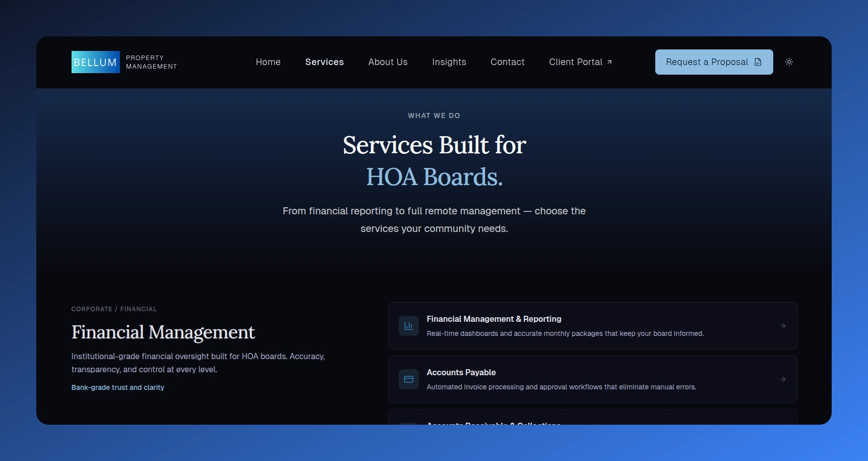Viewport: 868px width, 461px height.
Task: Navigate to the Contact page
Action: [508, 62]
